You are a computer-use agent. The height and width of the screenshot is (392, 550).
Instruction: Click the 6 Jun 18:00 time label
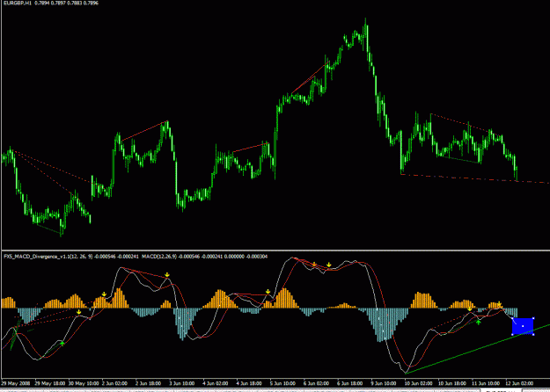[x=350, y=383]
